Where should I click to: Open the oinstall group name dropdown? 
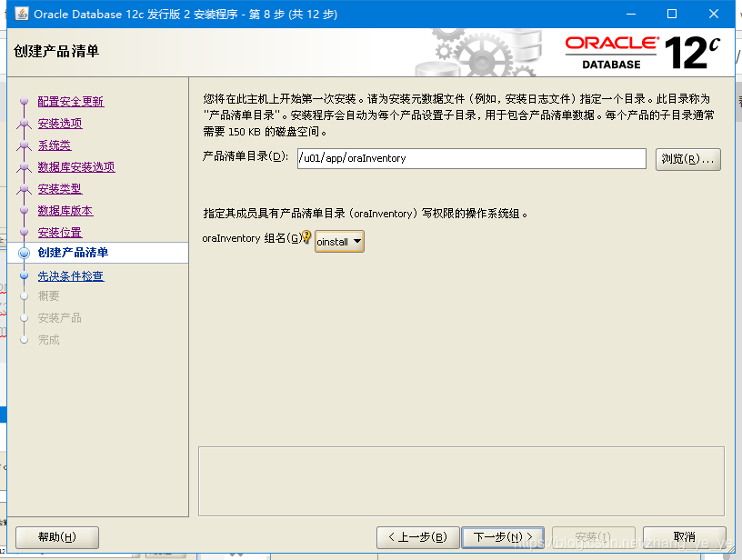click(339, 241)
